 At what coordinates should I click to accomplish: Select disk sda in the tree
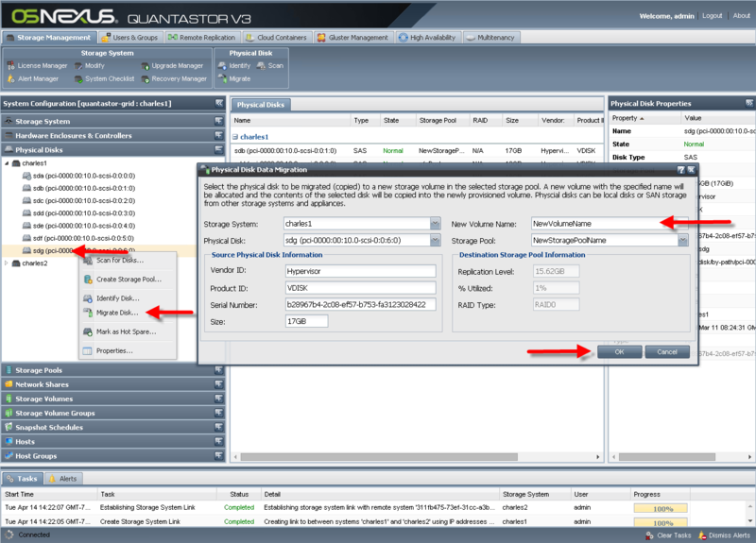coord(79,176)
